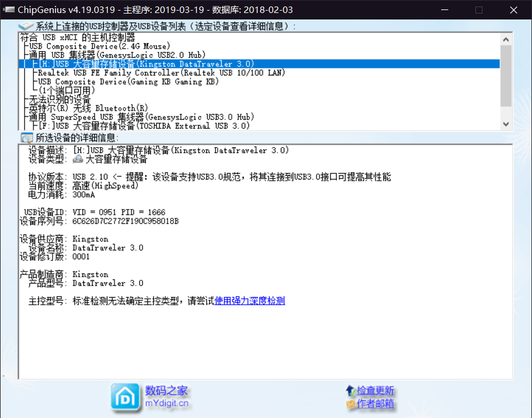The height and width of the screenshot is (418, 532).
Task: Close the ChipGenius window
Action: 513,10
